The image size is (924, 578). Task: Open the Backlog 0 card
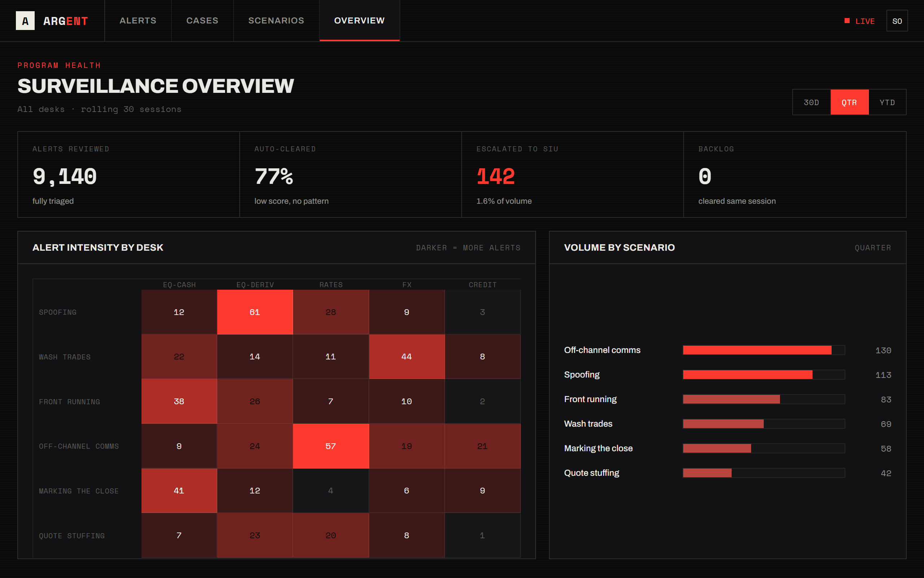click(x=794, y=175)
